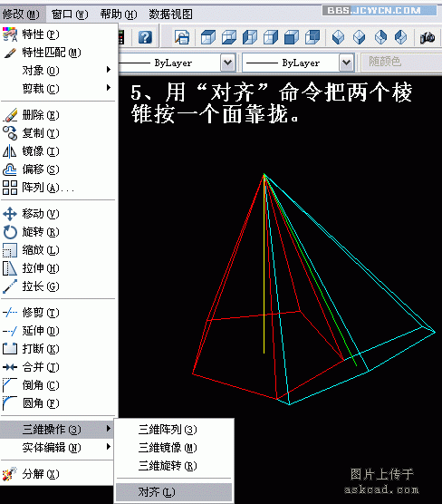
Task: Expand the 实体编辑(N) submenu
Action: point(56,448)
